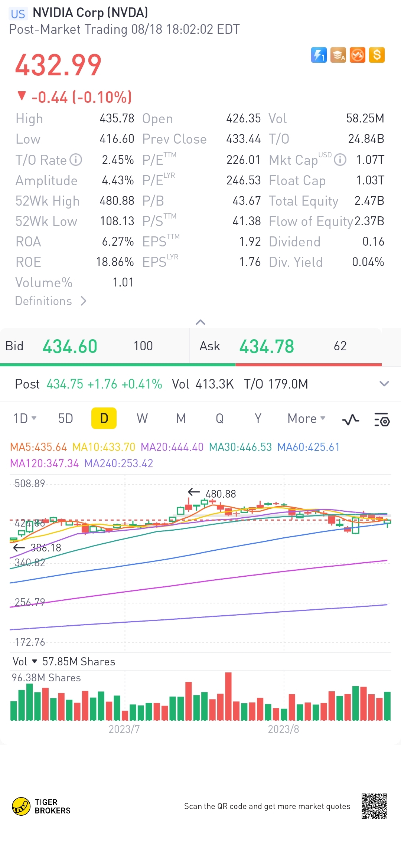
Task: Open the More chart periods dropdown
Action: point(306,419)
